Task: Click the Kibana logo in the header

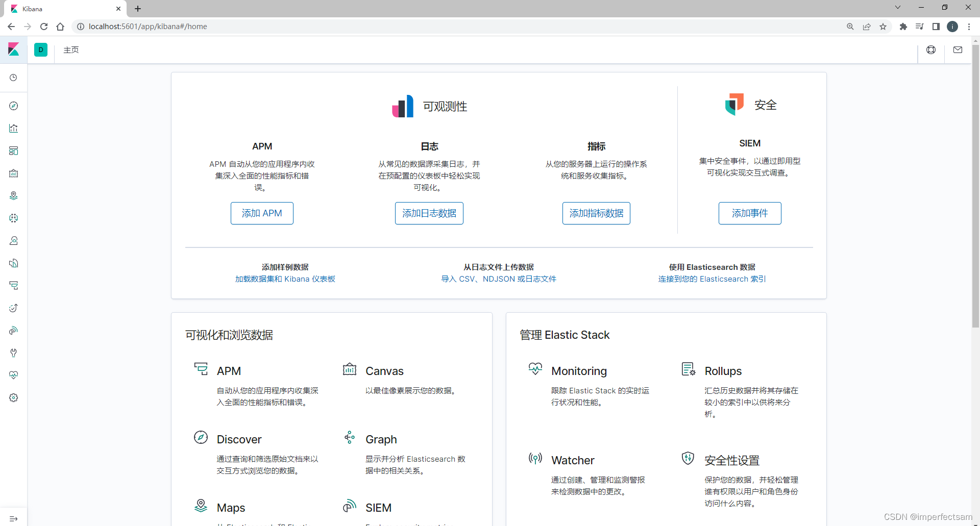Action: coord(14,49)
